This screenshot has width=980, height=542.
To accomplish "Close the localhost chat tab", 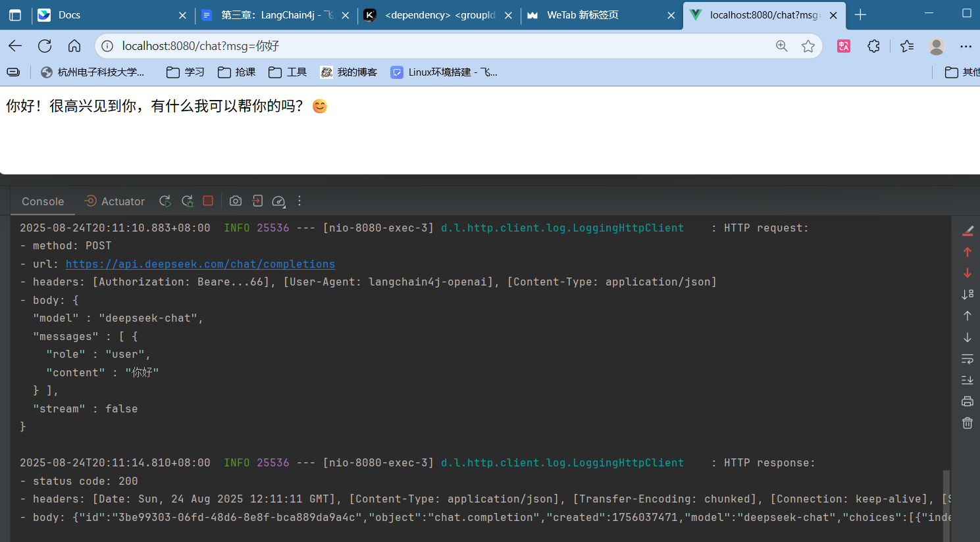I will [x=833, y=15].
